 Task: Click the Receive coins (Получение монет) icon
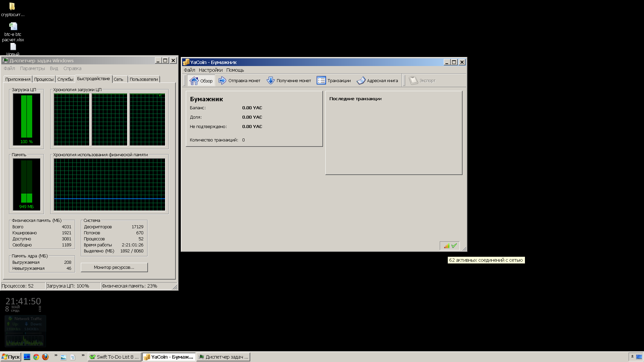point(270,81)
